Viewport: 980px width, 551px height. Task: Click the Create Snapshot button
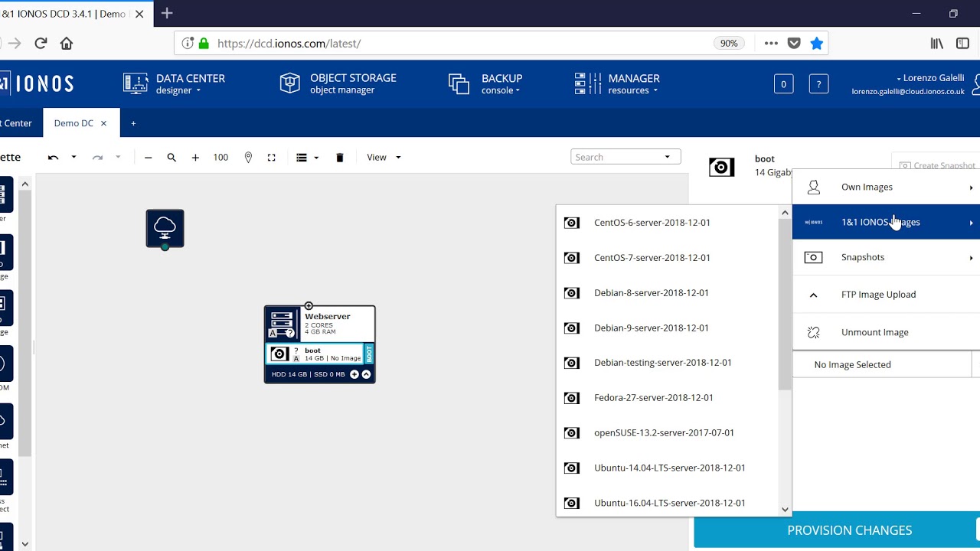tap(936, 165)
